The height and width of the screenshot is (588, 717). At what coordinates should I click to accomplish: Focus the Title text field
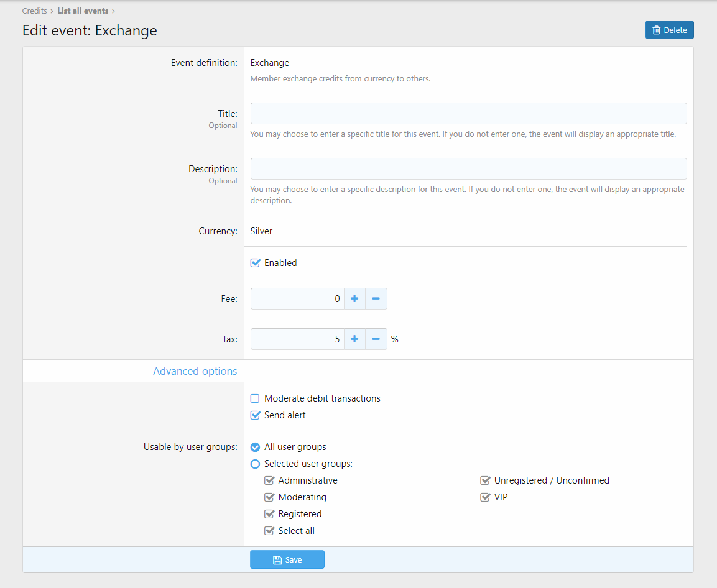[468, 114]
